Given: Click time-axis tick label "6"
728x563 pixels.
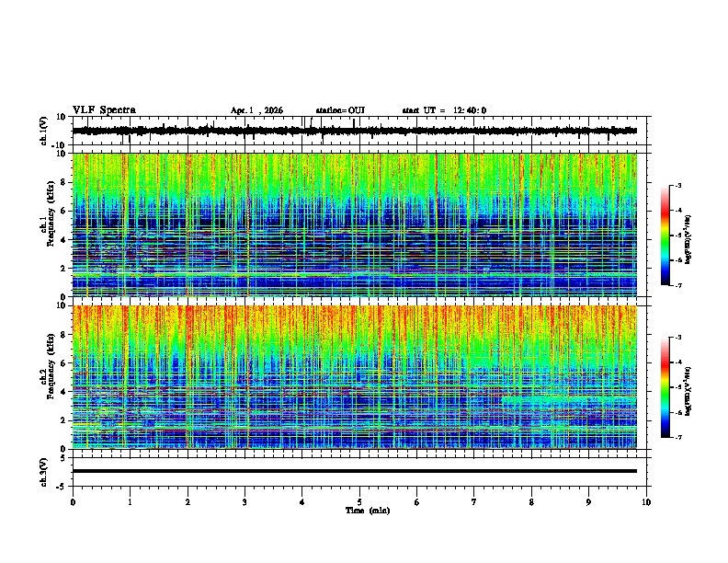Looking at the screenshot, I should [417, 502].
